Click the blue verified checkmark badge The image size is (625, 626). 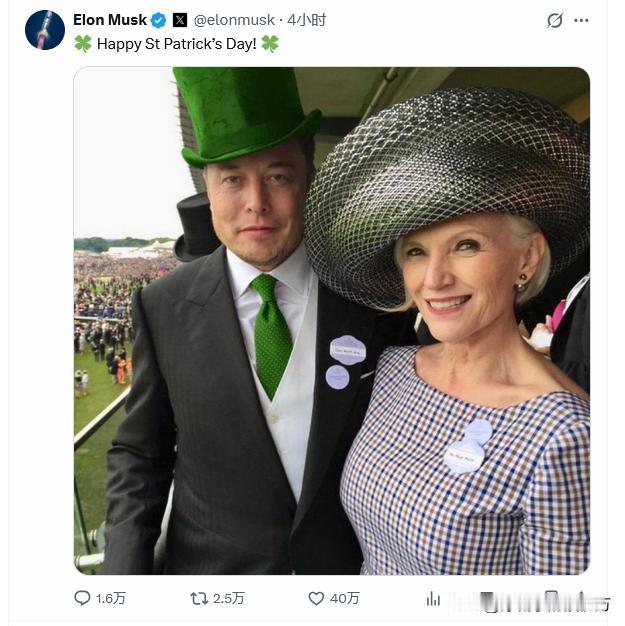(x=158, y=20)
